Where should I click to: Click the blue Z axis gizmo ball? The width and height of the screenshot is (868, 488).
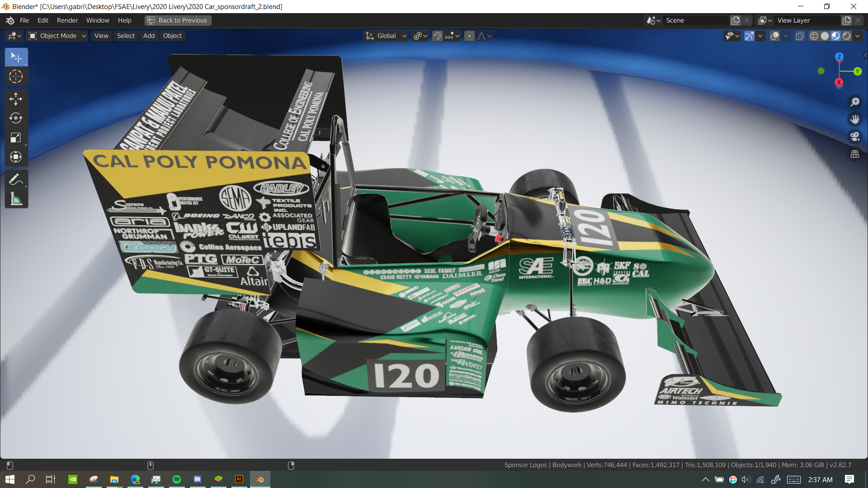pyautogui.click(x=839, y=56)
